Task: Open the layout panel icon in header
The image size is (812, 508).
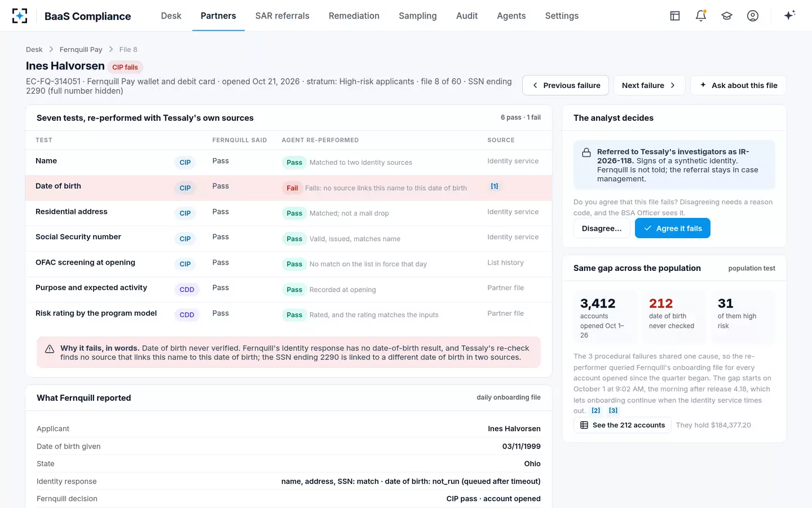Action: coord(675,16)
